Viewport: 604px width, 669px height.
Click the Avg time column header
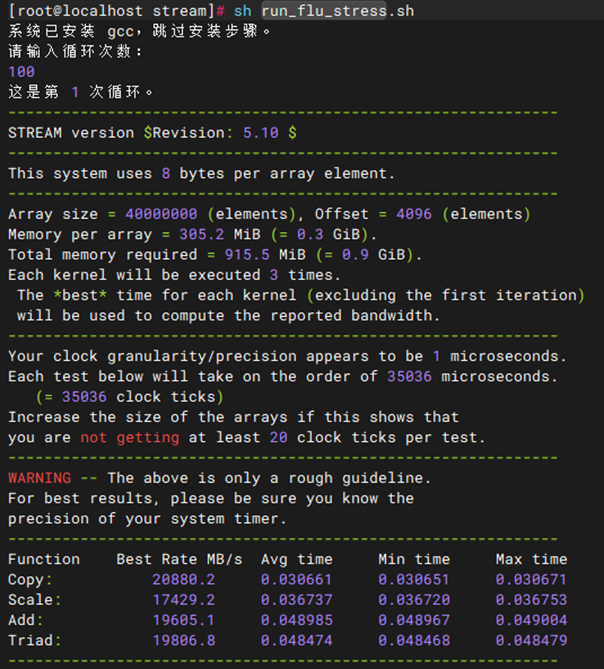(x=297, y=559)
